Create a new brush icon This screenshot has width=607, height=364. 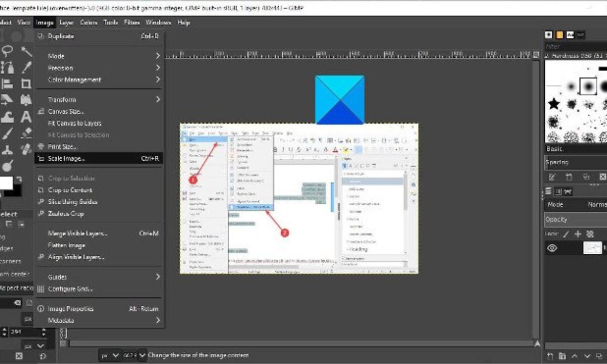(x=569, y=177)
